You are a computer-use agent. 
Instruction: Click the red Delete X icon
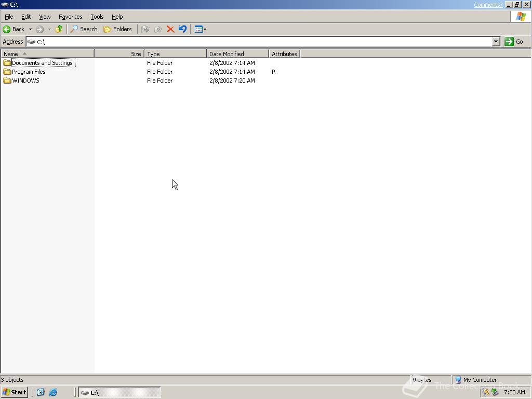coord(170,29)
